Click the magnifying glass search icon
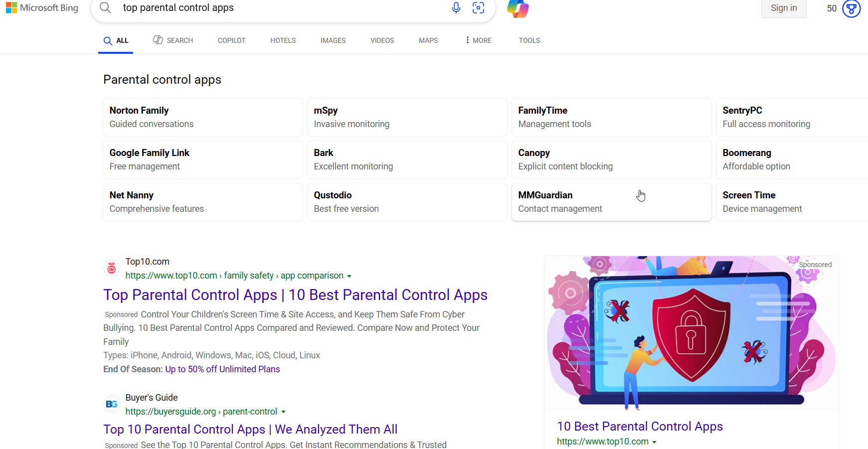Image resolution: width=868 pixels, height=449 pixels. 105,8
